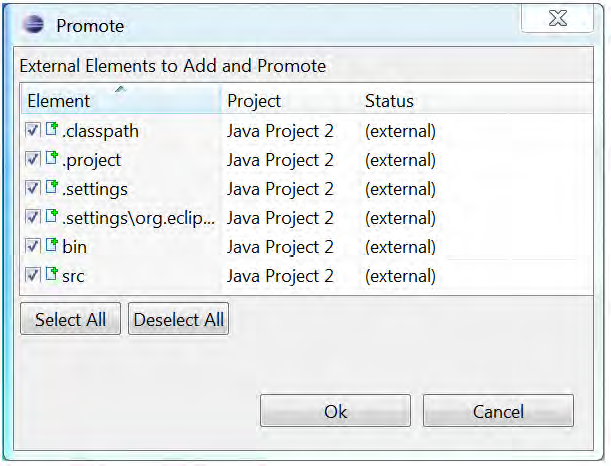Image resolution: width=611 pixels, height=466 pixels.
Task: Click the file icon beside bin
Action: click(x=52, y=246)
